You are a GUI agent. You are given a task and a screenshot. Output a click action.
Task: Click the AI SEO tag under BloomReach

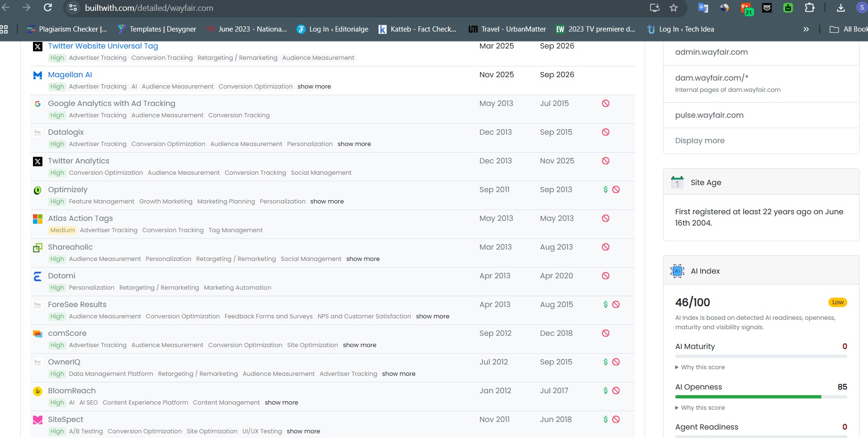pyautogui.click(x=89, y=403)
